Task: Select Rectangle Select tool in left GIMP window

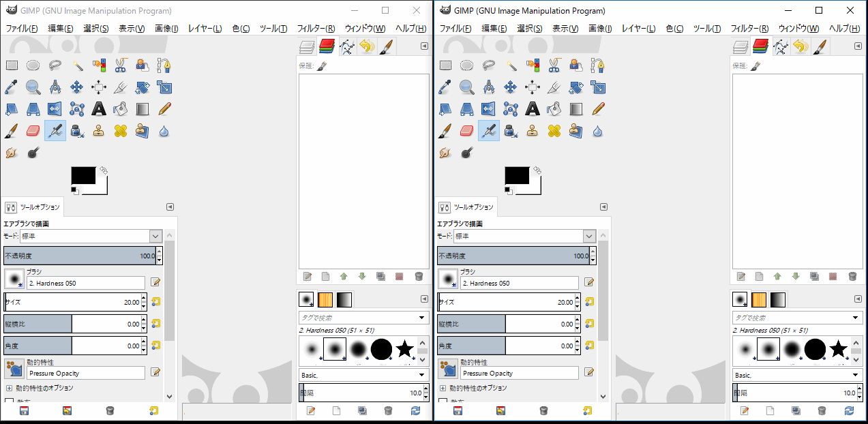Action: coord(12,65)
